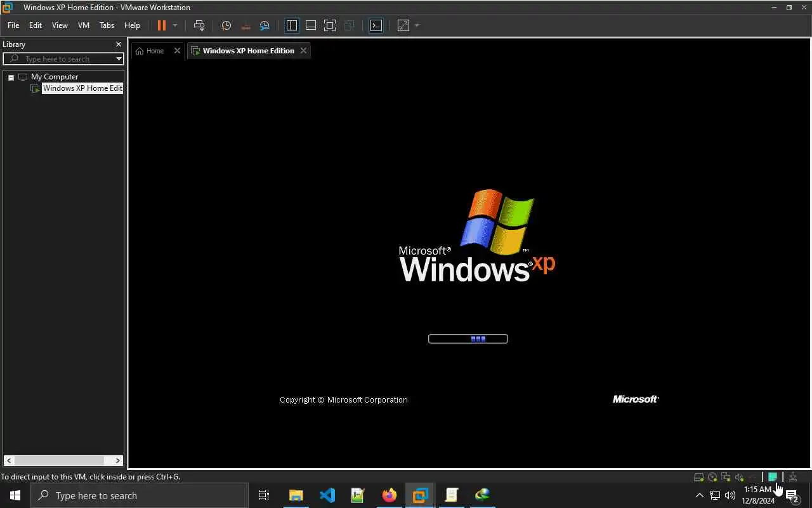Open the File menu
The height and width of the screenshot is (508, 812).
(13, 25)
